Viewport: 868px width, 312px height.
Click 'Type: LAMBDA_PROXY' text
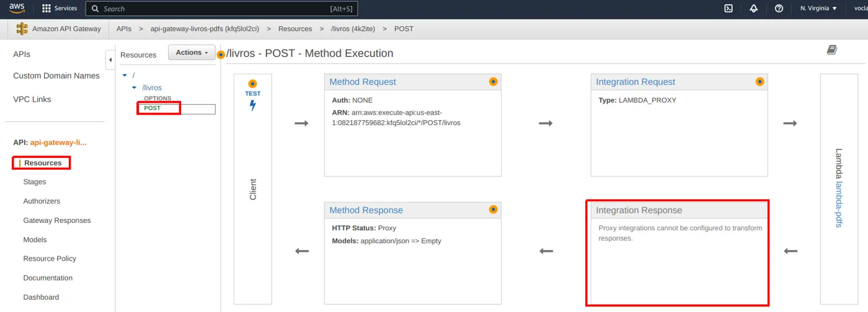637,100
